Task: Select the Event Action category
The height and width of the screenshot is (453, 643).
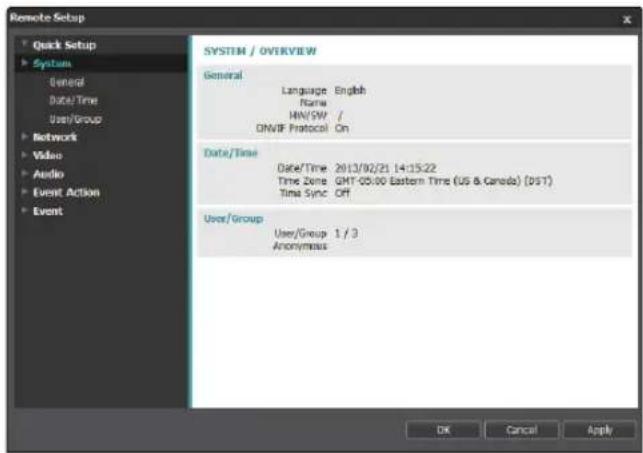Action: click(x=66, y=192)
